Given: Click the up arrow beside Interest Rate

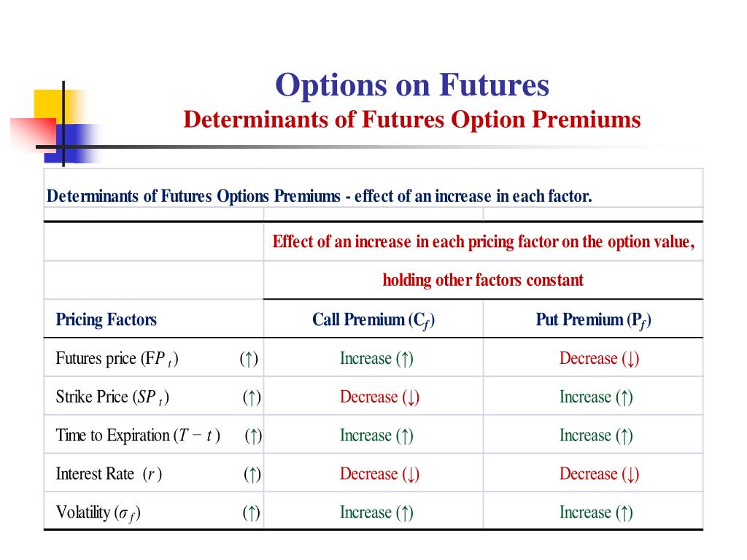Looking at the screenshot, I should [x=252, y=474].
